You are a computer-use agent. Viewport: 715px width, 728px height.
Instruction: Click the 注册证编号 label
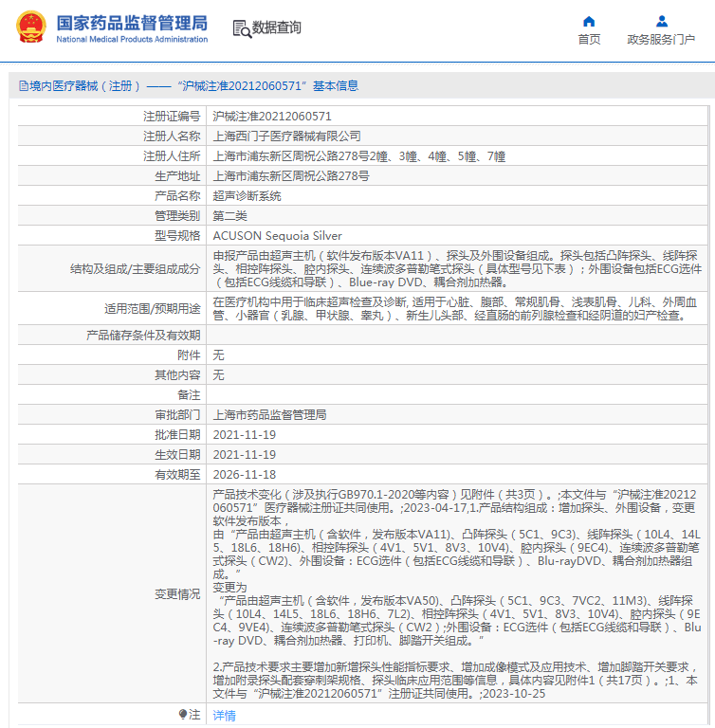click(x=172, y=116)
